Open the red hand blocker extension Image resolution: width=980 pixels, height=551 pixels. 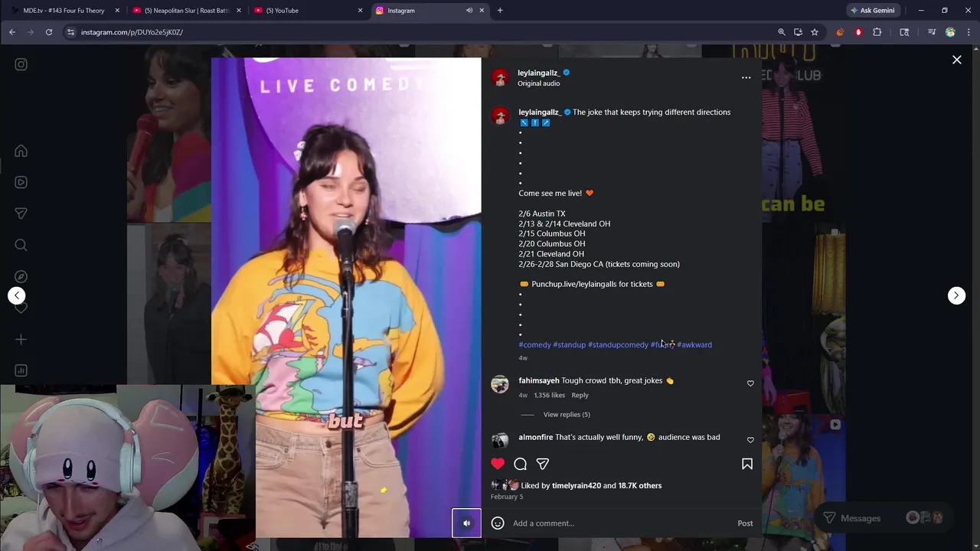858,32
